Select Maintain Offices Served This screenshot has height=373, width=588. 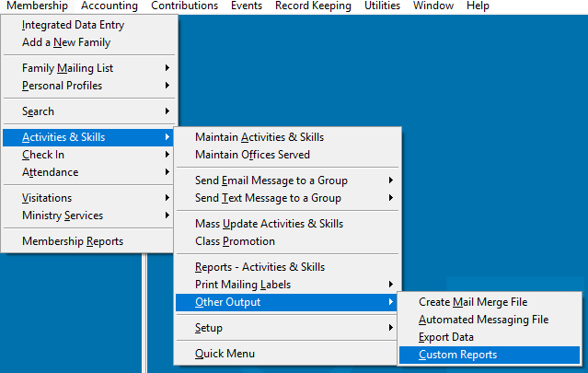tap(252, 155)
